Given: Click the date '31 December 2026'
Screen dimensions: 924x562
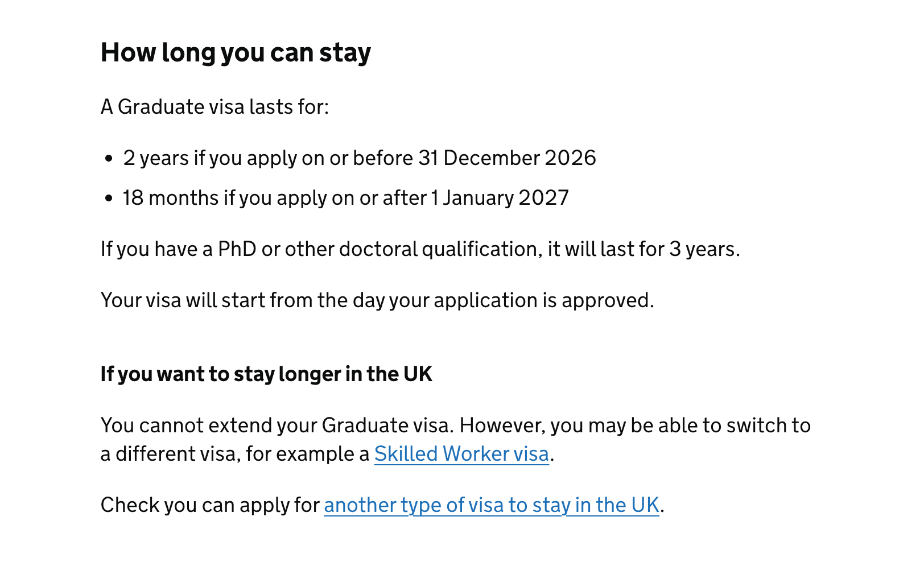Looking at the screenshot, I should [x=507, y=158].
